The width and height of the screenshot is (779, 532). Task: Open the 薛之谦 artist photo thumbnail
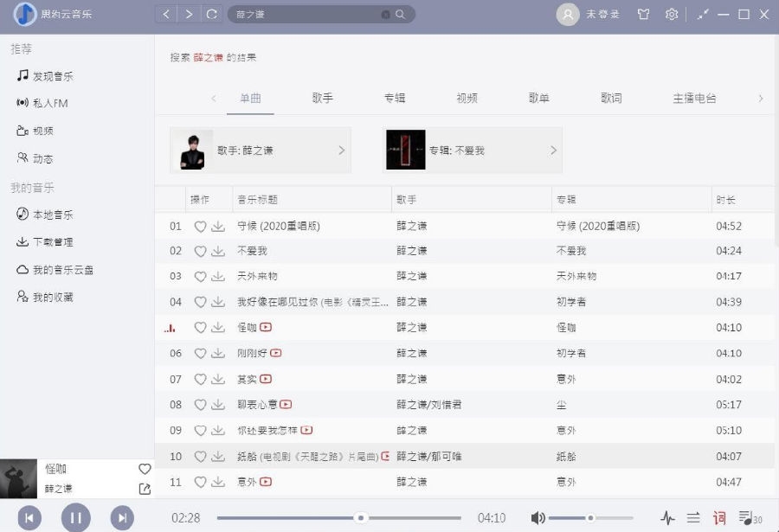pyautogui.click(x=192, y=150)
